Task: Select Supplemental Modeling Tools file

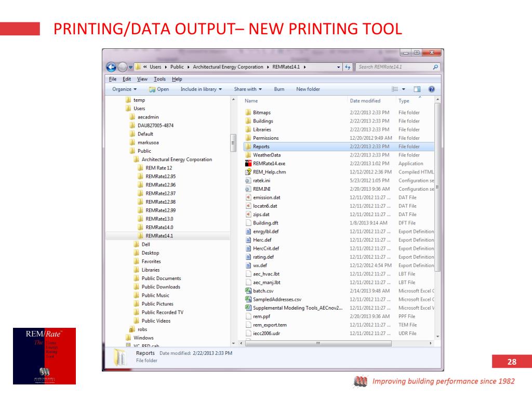Action: [294, 308]
